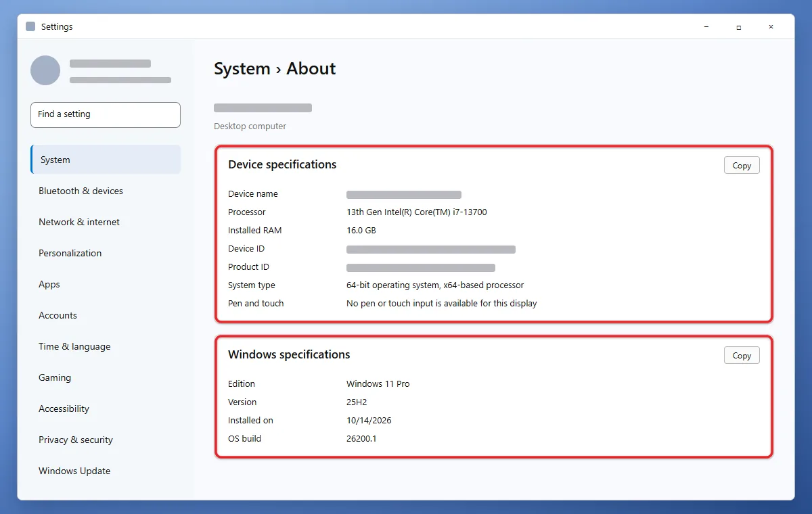The width and height of the screenshot is (812, 514).
Task: Click the OS build 26200.1 value
Action: [361, 438]
